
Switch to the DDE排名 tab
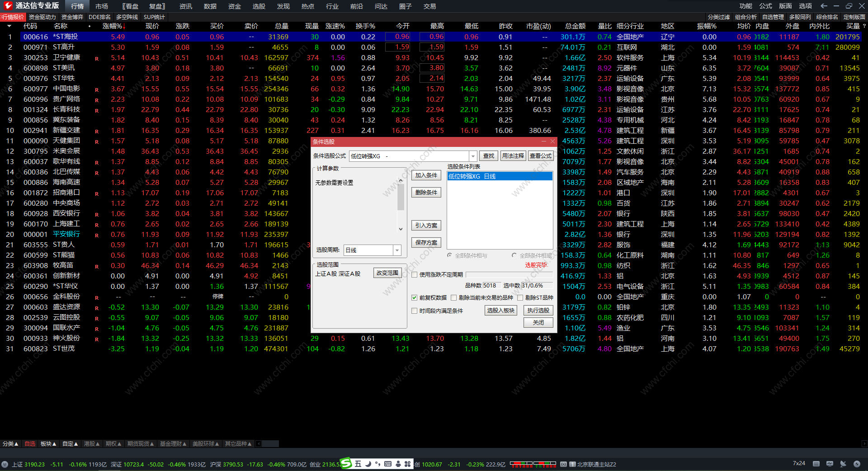point(99,17)
